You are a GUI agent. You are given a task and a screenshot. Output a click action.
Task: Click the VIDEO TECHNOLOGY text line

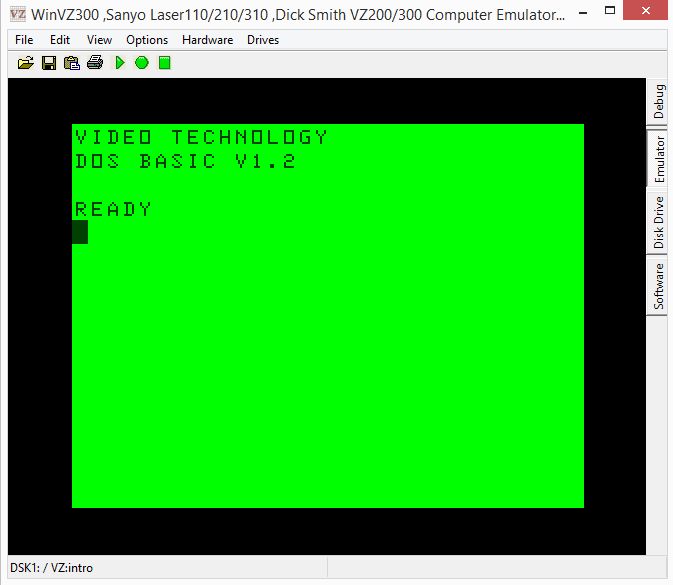coord(201,137)
